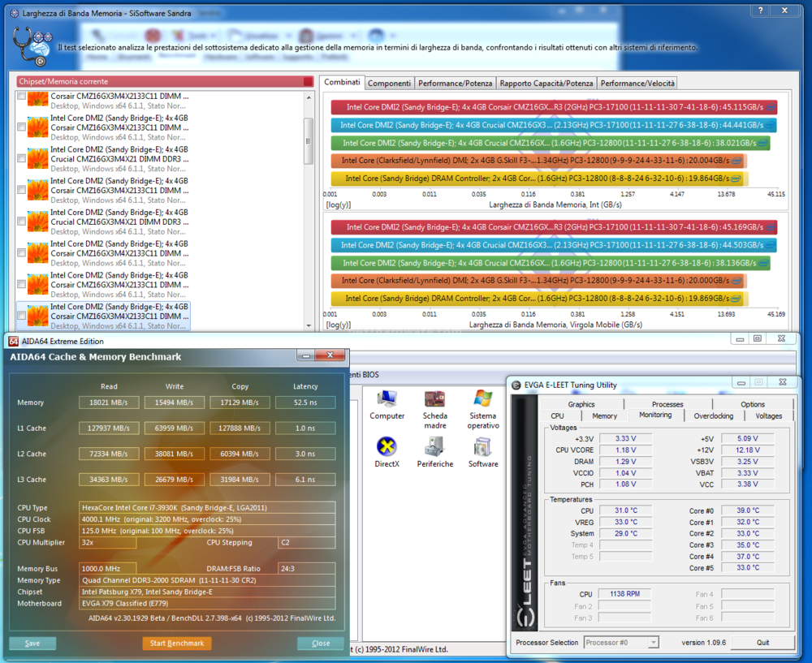This screenshot has width=812, height=663.
Task: Open the Periferiche icon in AIDA64
Action: coord(435,452)
